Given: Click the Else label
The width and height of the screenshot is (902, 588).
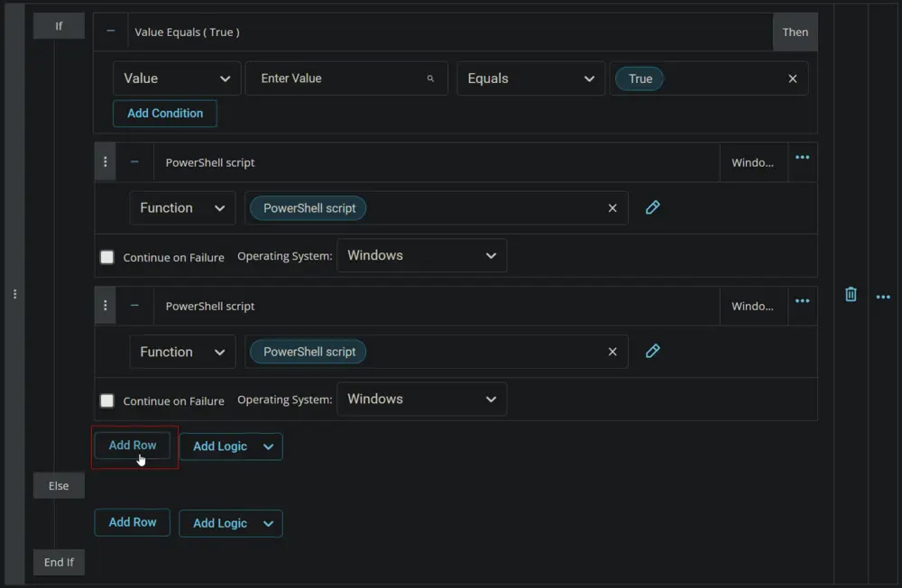Looking at the screenshot, I should point(59,485).
